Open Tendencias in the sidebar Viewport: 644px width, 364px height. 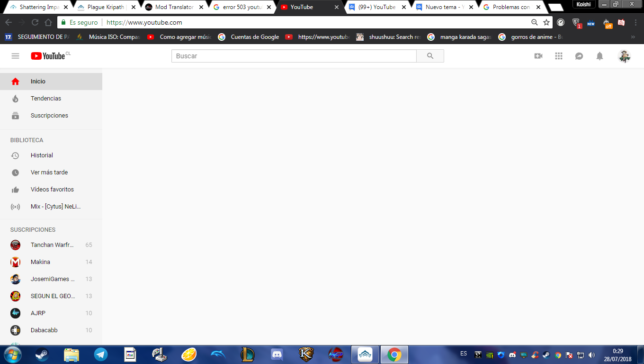pyautogui.click(x=51, y=99)
